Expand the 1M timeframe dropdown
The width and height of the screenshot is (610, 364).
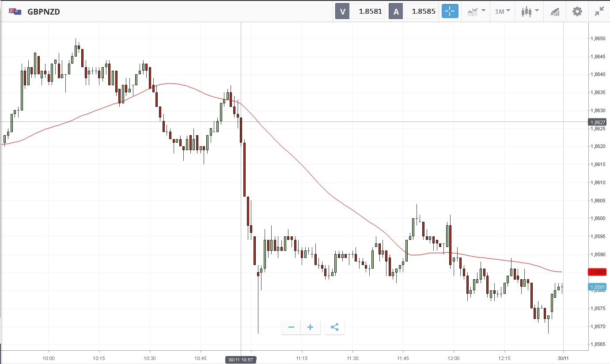click(x=502, y=11)
